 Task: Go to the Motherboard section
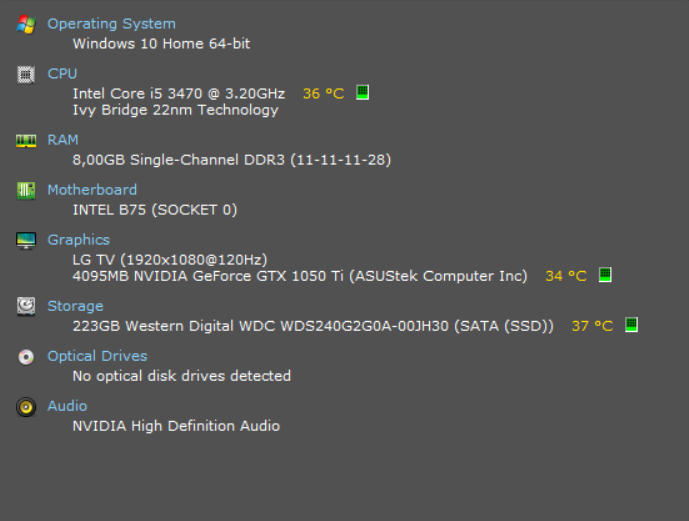pos(92,190)
